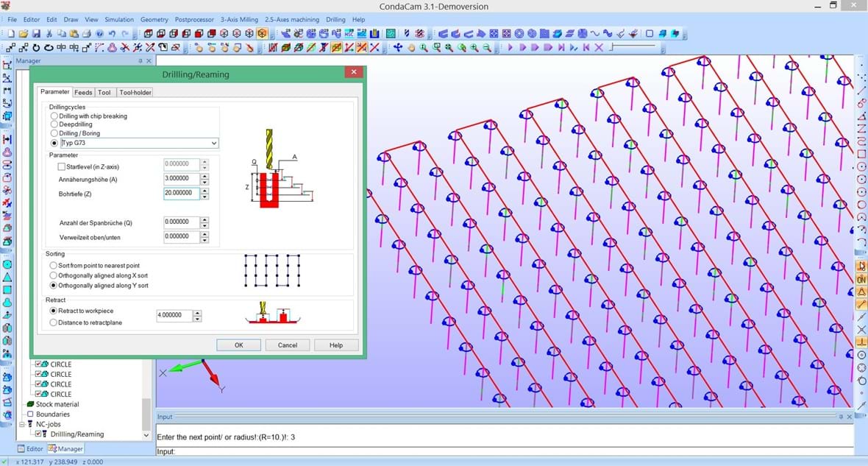Viewport: 868px width, 466px height.
Task: Switch to the Editor panel tab
Action: coord(30,449)
